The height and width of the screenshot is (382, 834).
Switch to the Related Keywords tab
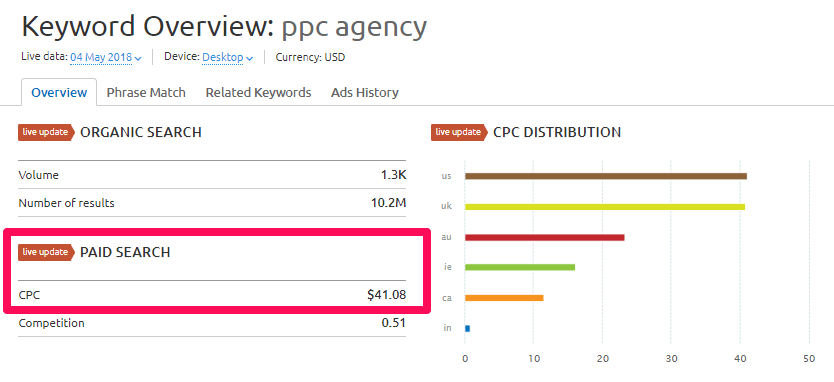(x=258, y=93)
